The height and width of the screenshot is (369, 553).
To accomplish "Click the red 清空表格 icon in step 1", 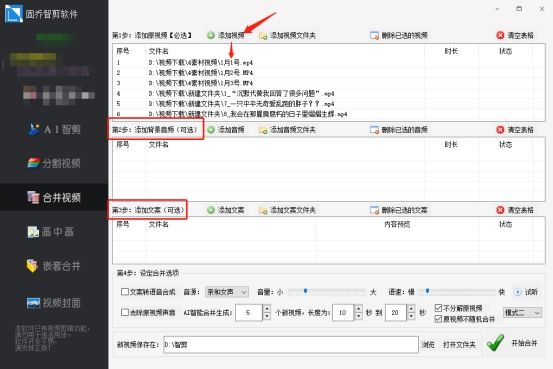I will (x=500, y=35).
